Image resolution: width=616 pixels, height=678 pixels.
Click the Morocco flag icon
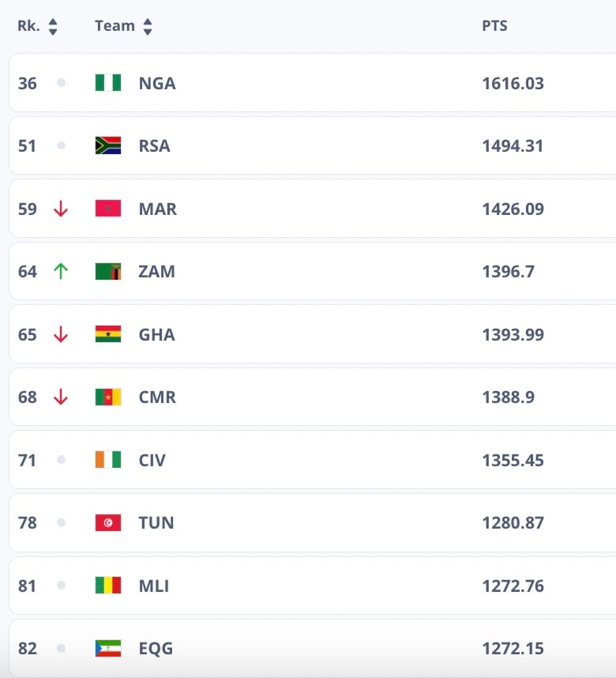(108, 209)
